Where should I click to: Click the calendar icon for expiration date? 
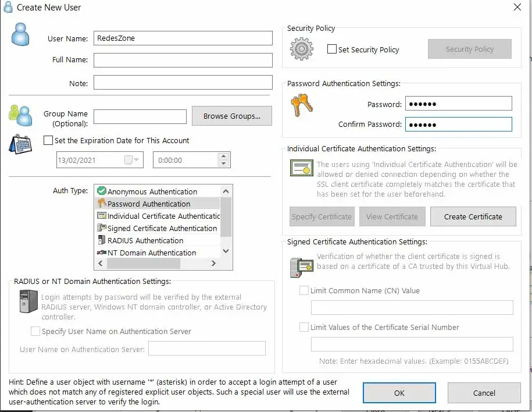[x=20, y=144]
